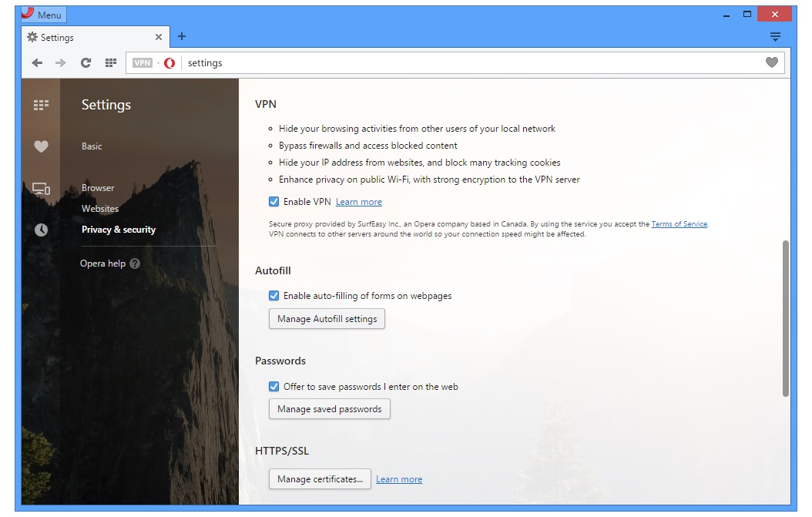Minimize the Opera window
The height and width of the screenshot is (517, 812).
pyautogui.click(x=726, y=15)
